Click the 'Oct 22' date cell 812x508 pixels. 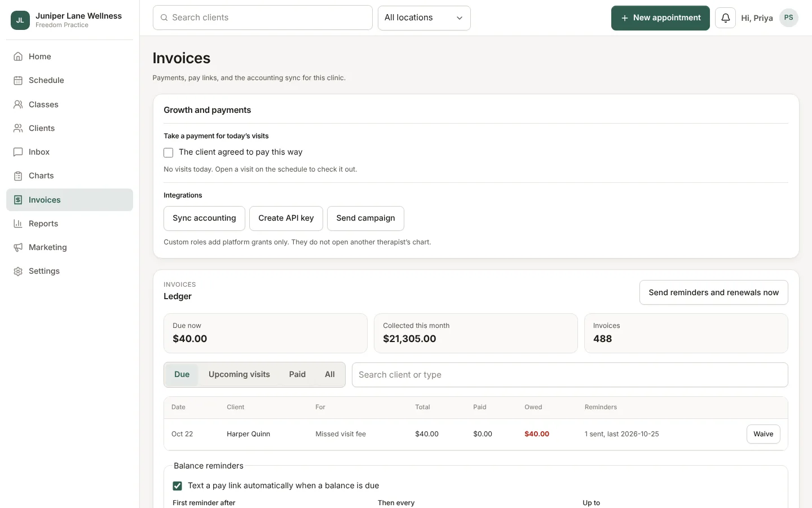(182, 434)
